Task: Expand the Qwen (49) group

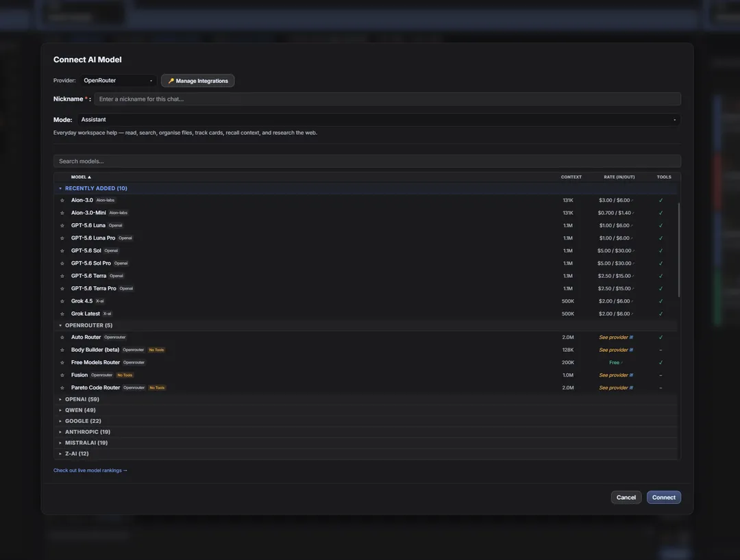Action: pos(60,410)
